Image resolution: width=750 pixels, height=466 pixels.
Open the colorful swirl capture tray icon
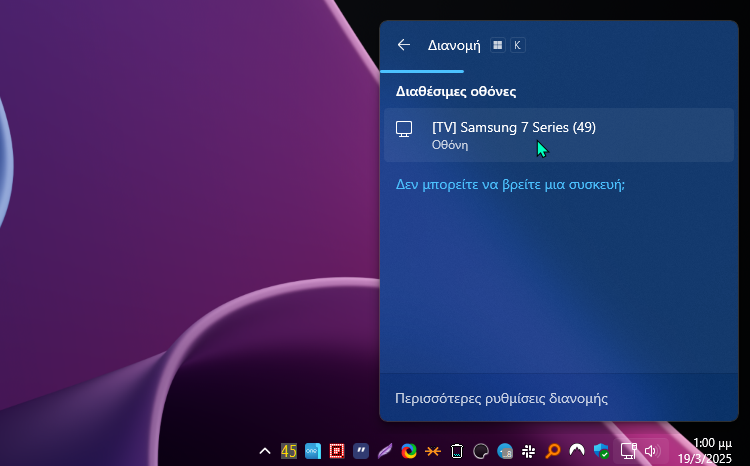click(x=408, y=451)
